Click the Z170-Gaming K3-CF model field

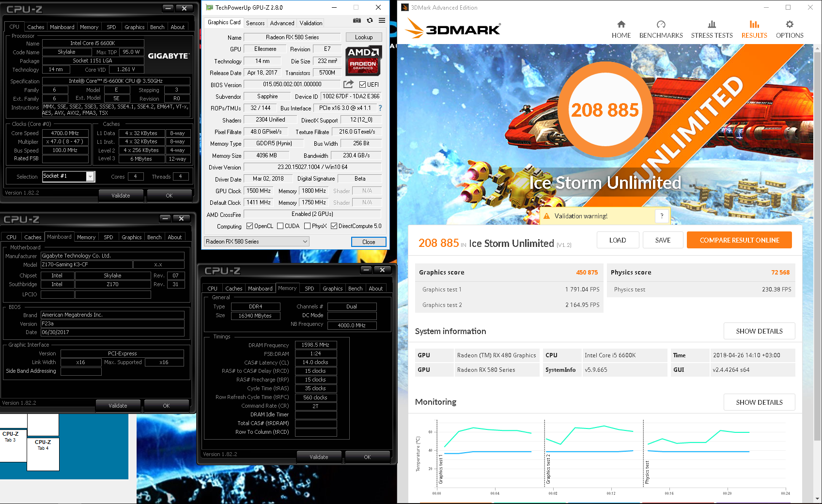coord(87,264)
